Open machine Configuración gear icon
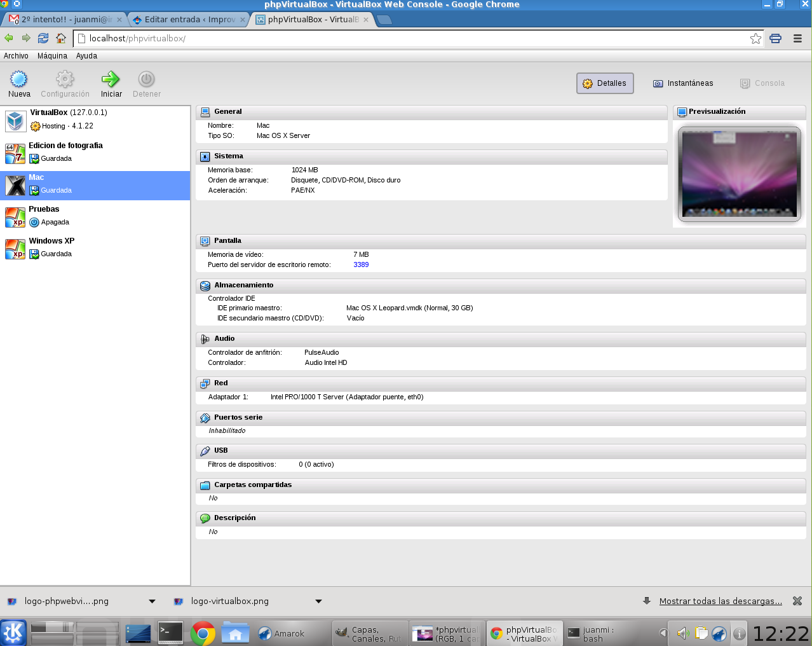812x646 pixels. coord(65,79)
